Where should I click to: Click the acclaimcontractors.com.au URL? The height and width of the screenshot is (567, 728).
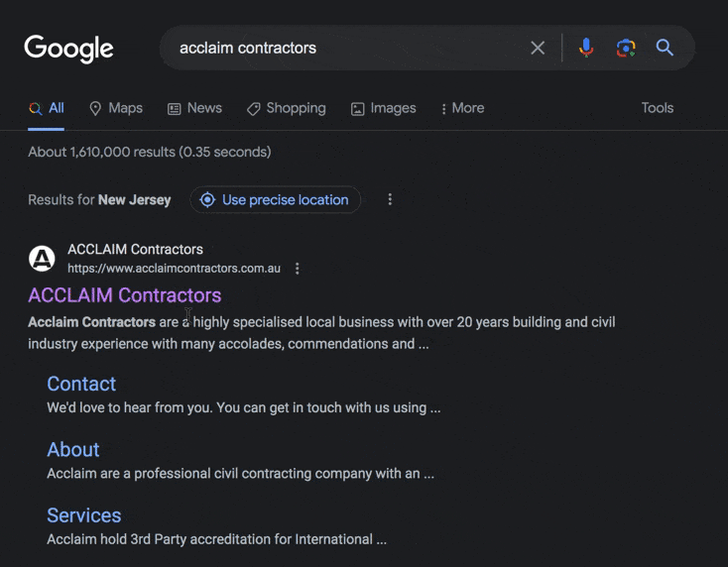point(175,269)
